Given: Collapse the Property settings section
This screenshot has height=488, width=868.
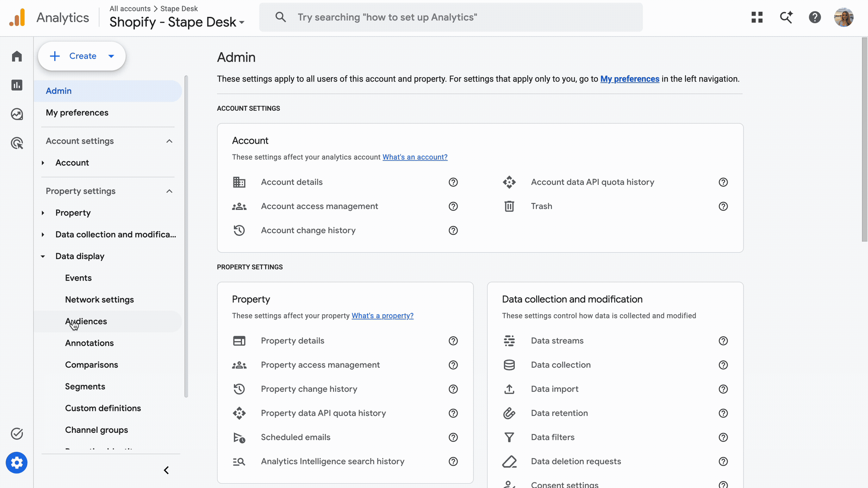Looking at the screenshot, I should tap(169, 191).
